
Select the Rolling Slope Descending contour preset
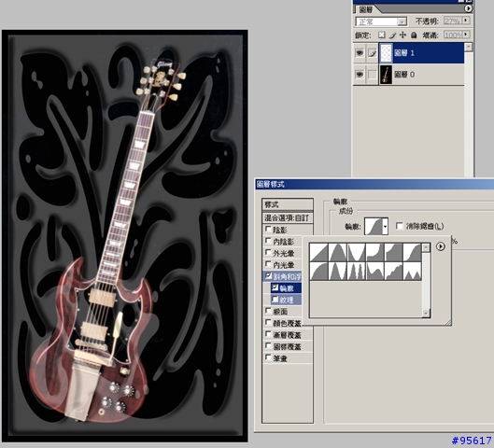374,271
